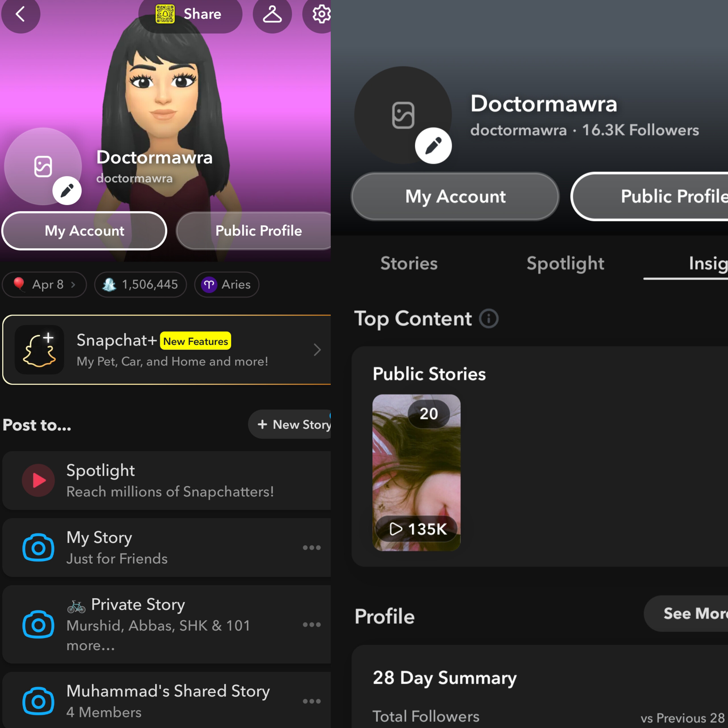Edit profile photo pencil in right screen

tap(433, 146)
